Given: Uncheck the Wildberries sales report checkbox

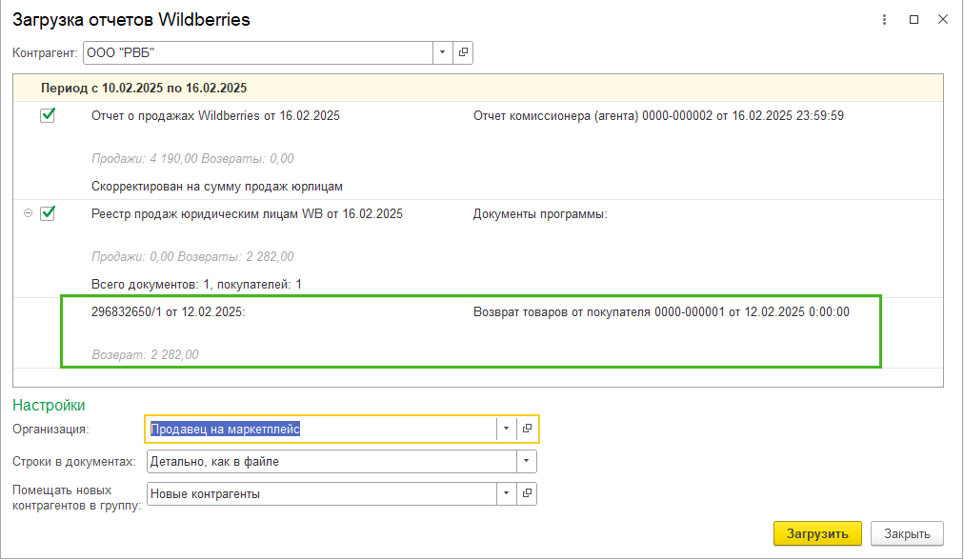Looking at the screenshot, I should (x=48, y=115).
